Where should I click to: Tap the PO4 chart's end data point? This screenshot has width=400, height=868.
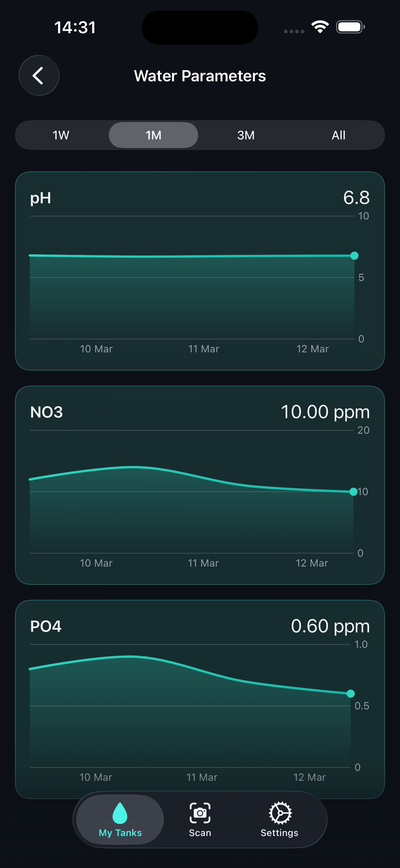pos(350,694)
